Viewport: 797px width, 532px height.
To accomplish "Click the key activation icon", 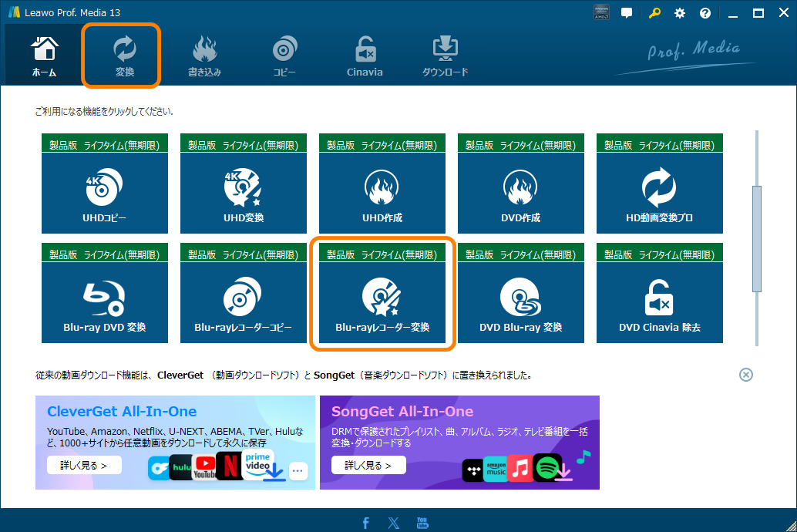I will [x=654, y=12].
